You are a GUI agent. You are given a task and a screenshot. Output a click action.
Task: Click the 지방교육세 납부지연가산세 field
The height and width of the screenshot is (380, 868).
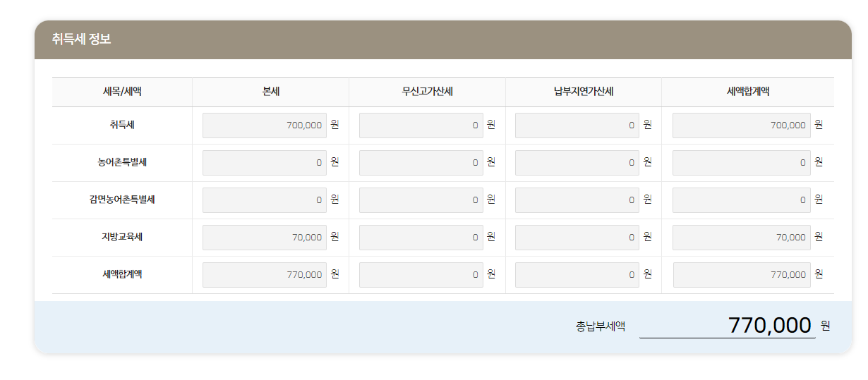[577, 238]
